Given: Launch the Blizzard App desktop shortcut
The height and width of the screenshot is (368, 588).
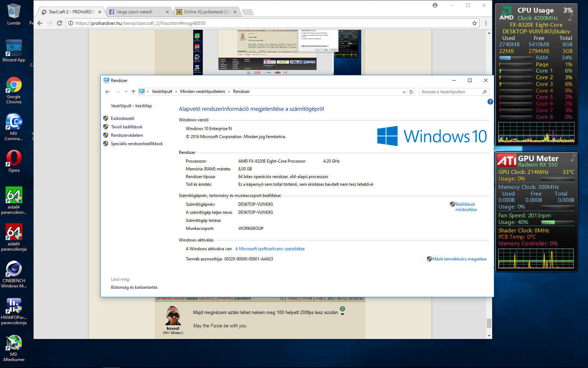Looking at the screenshot, I should point(14,52).
